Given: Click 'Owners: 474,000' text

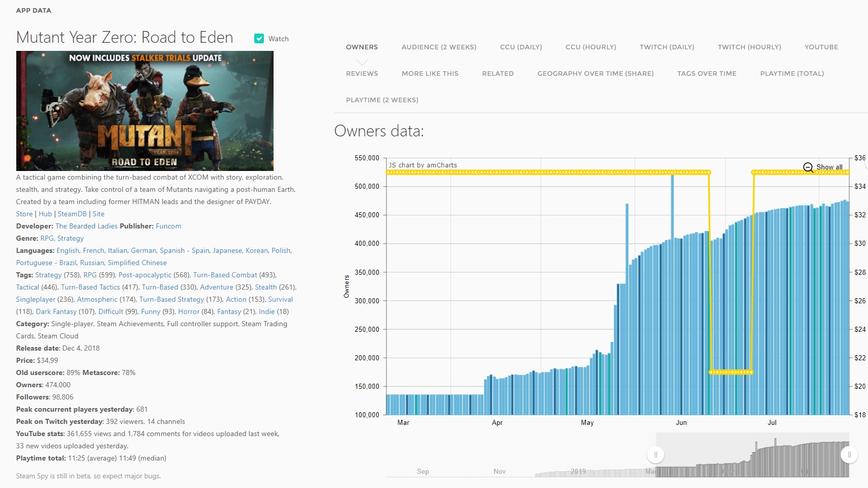Looking at the screenshot, I should [x=43, y=385].
